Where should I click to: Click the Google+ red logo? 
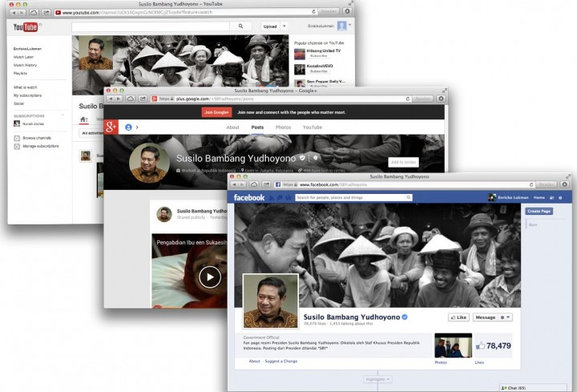(111, 127)
